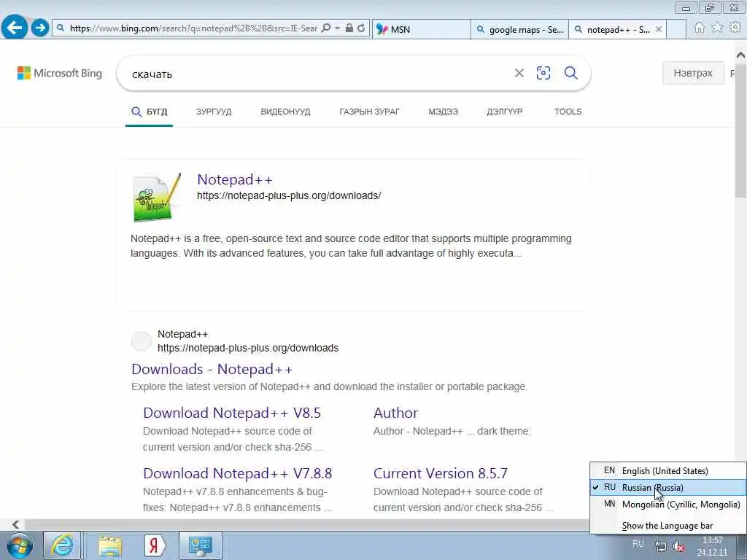Click the muted volume tray icon
Image resolution: width=747 pixels, height=560 pixels.
coord(679,547)
